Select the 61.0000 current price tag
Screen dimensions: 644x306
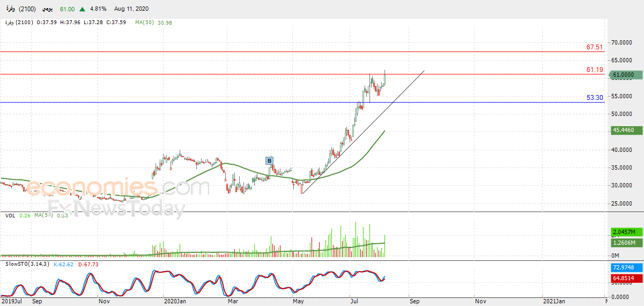click(627, 75)
